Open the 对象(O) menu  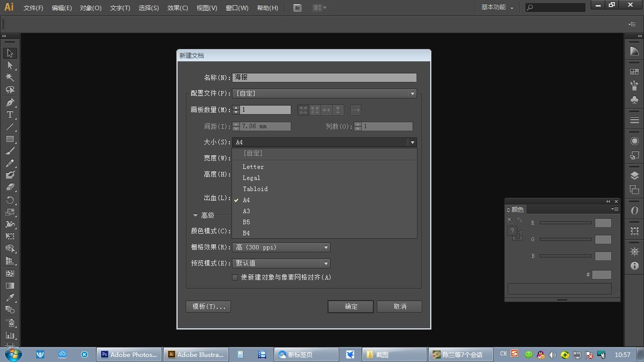[91, 8]
